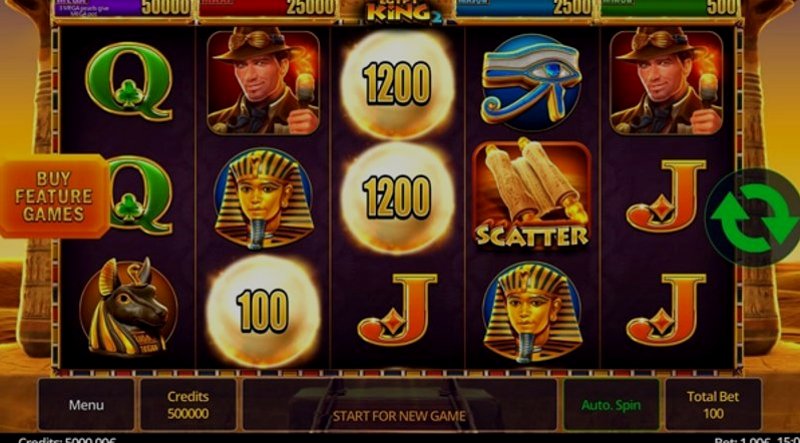The image size is (800, 443).
Task: Click the green circular spin arrows button
Action: click(755, 217)
